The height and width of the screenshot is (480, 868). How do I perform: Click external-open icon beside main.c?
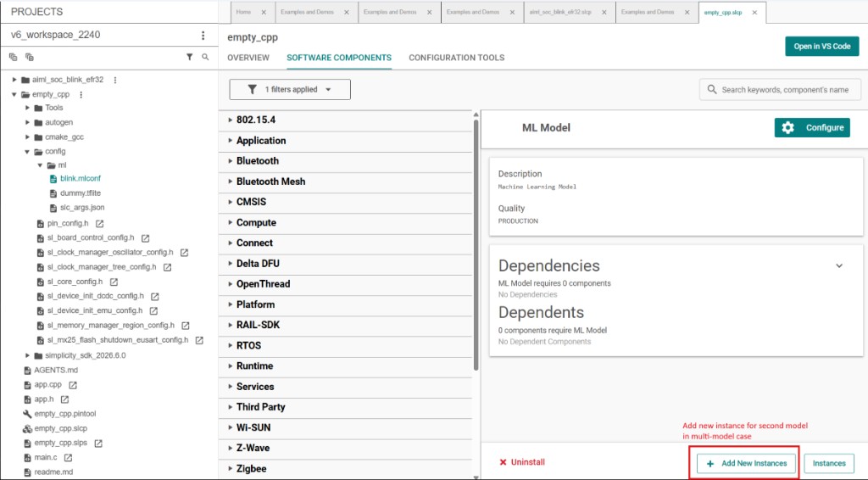[68, 458]
